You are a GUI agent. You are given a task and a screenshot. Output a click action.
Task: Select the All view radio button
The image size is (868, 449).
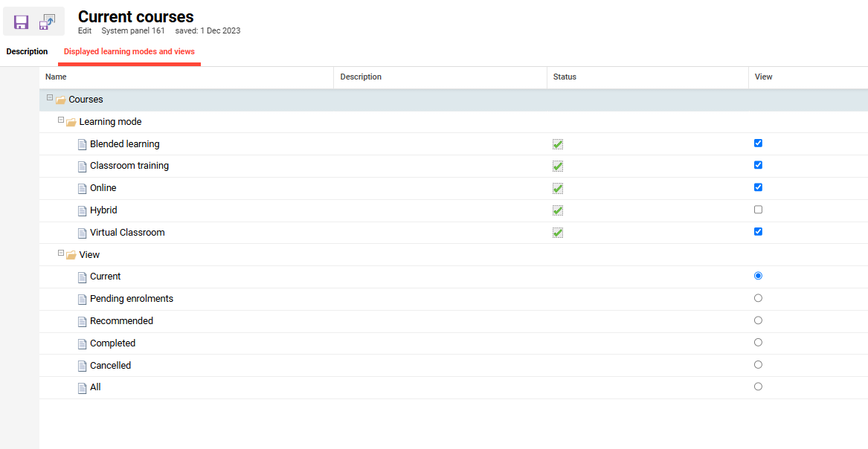pyautogui.click(x=758, y=387)
